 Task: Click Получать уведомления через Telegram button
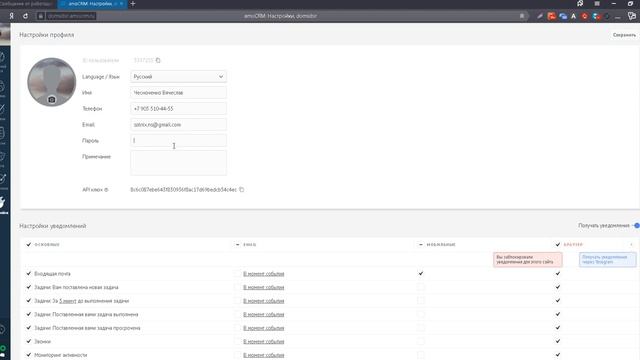click(x=607, y=260)
